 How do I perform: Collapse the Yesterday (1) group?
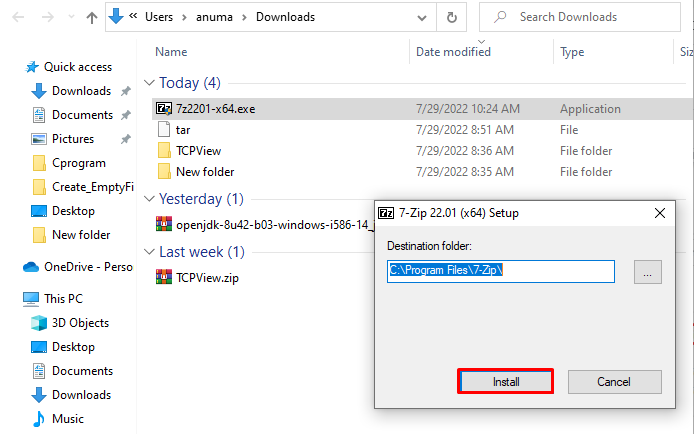(149, 199)
